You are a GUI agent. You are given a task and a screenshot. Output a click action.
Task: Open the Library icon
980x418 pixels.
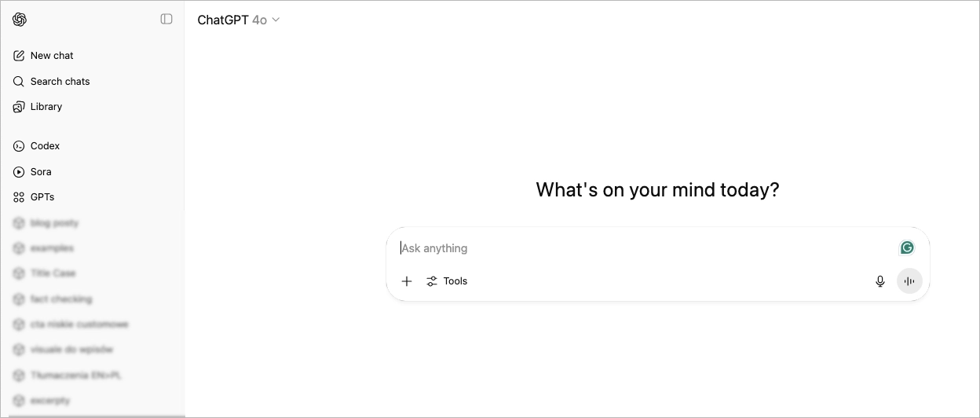click(19, 107)
